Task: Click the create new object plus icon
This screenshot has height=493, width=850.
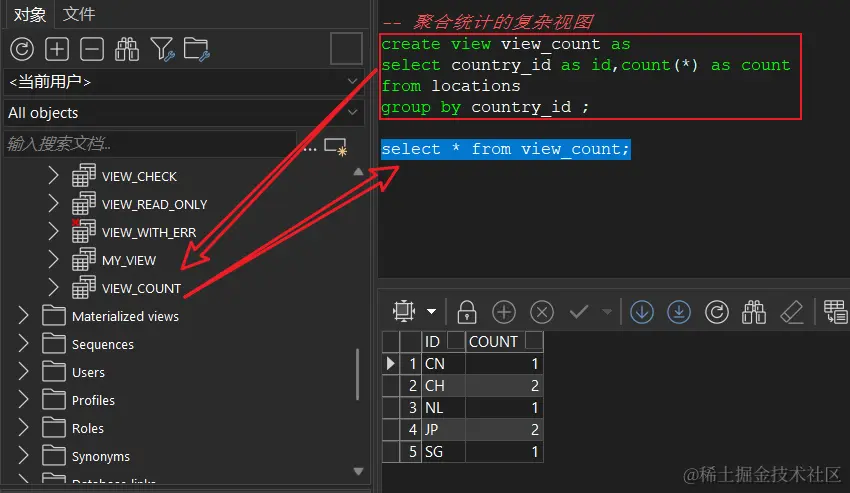Action: pyautogui.click(x=57, y=49)
